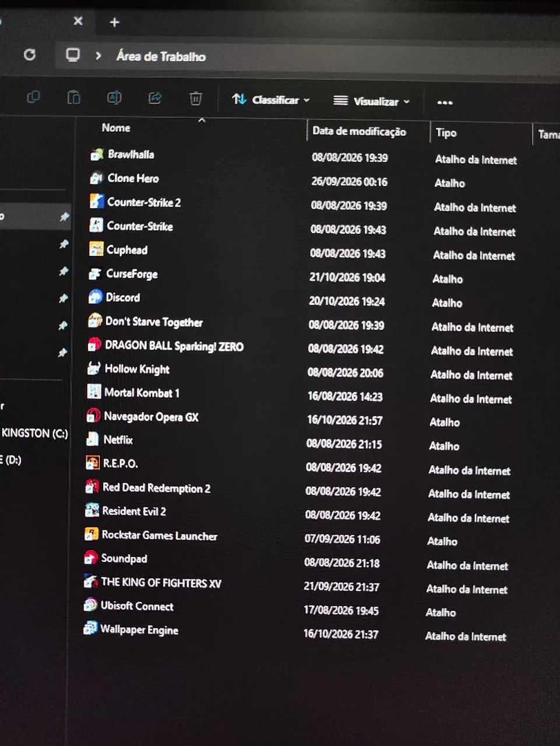Select the Ubisoft Connect icon
This screenshot has width=560, height=746.
pos(90,606)
